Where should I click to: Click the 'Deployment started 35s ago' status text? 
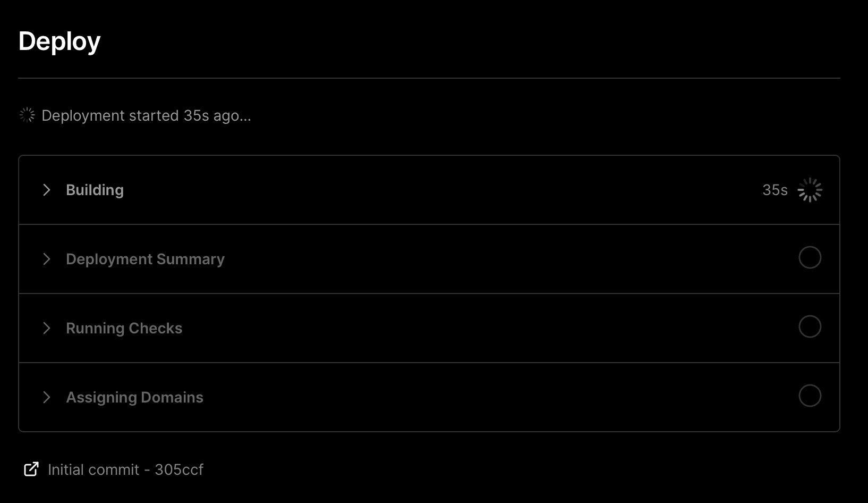pos(146,115)
